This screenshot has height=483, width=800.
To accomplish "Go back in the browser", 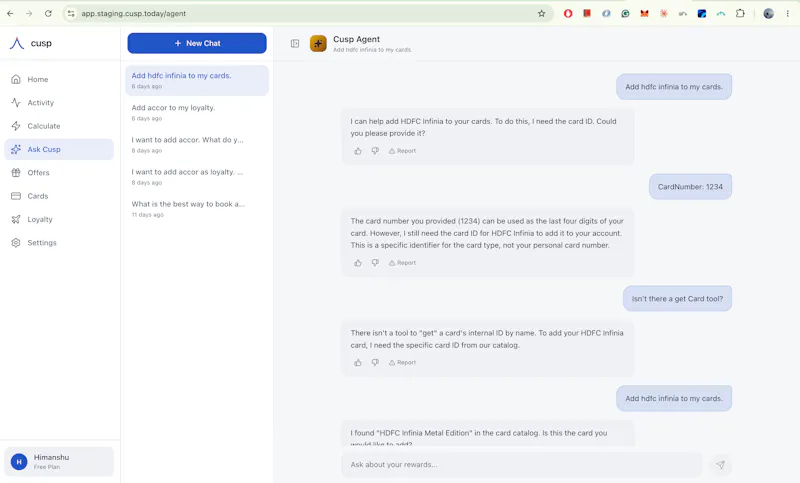I will pos(10,14).
